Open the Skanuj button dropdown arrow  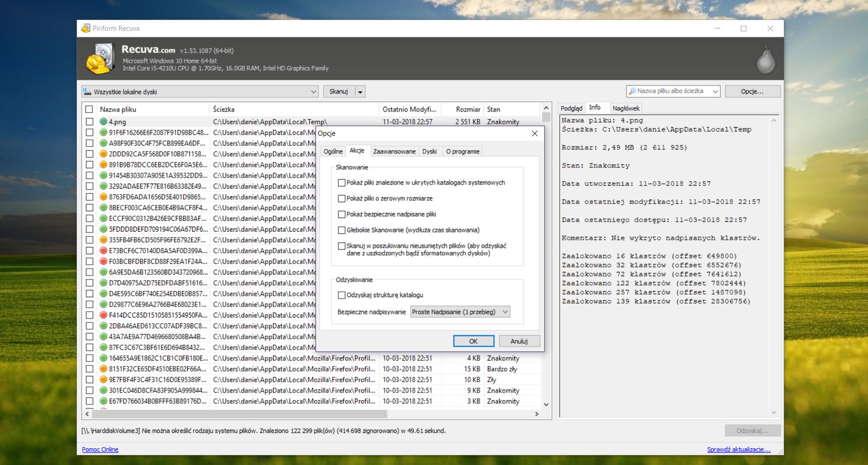tap(360, 92)
